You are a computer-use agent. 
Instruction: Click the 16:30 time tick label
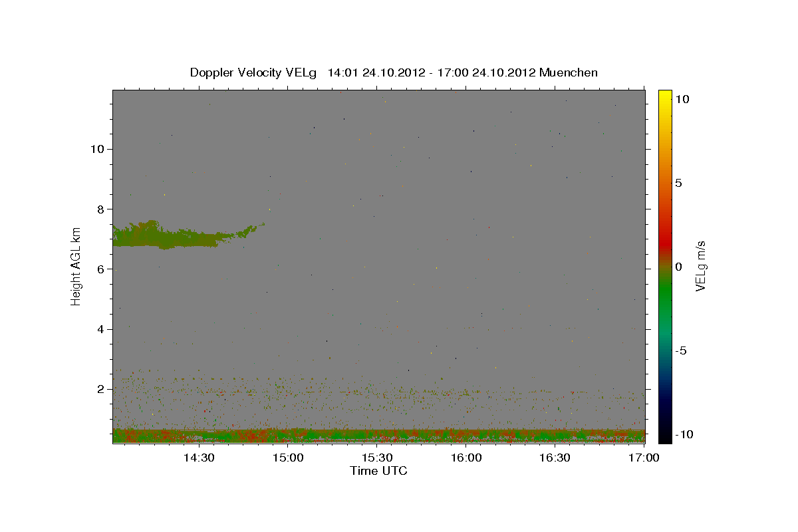pyautogui.click(x=555, y=458)
